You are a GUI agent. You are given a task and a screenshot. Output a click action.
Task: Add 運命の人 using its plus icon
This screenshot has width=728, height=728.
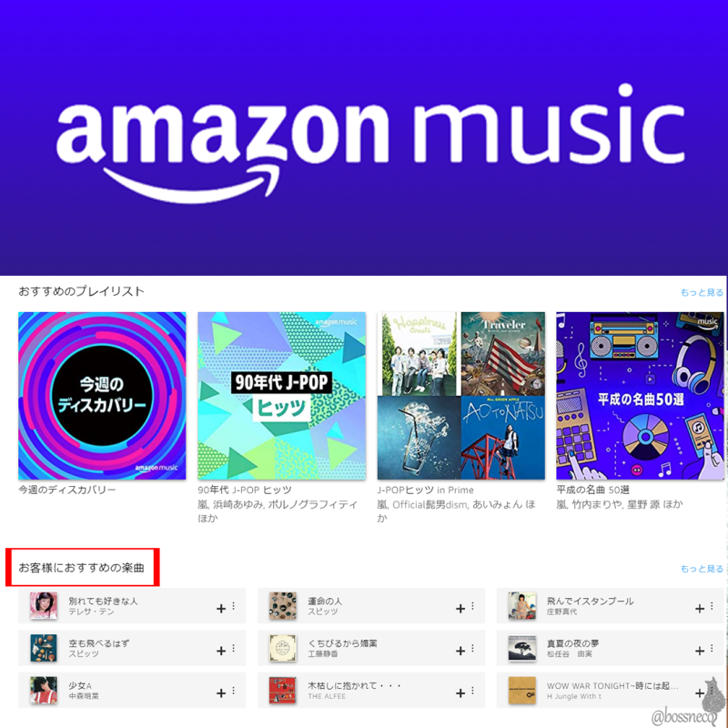pos(460,608)
